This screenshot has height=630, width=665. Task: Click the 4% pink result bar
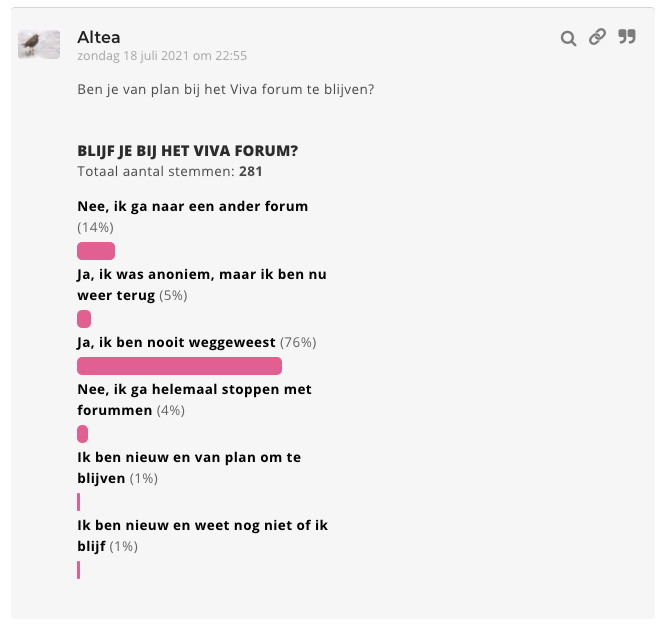tap(83, 434)
